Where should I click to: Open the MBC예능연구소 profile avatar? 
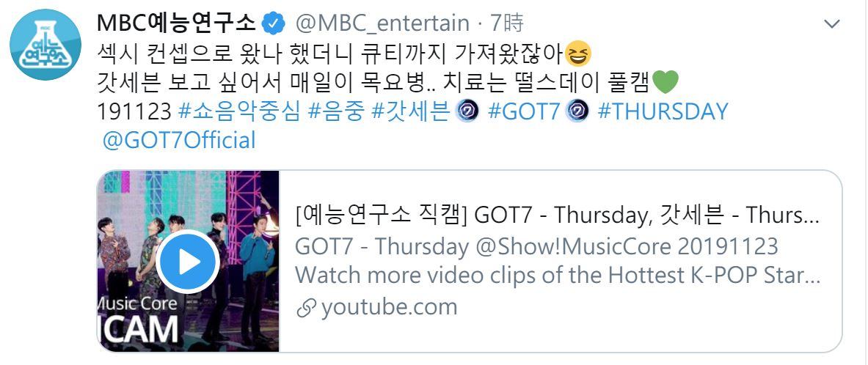tap(46, 45)
